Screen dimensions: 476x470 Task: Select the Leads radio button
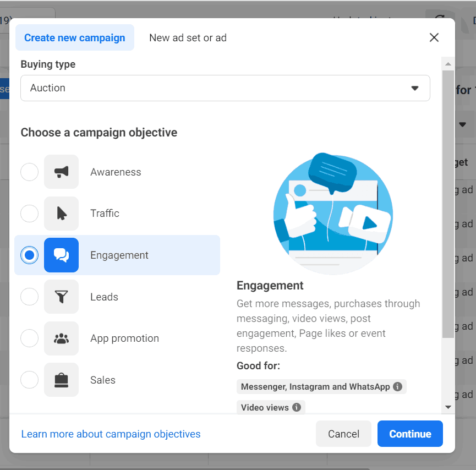(30, 297)
